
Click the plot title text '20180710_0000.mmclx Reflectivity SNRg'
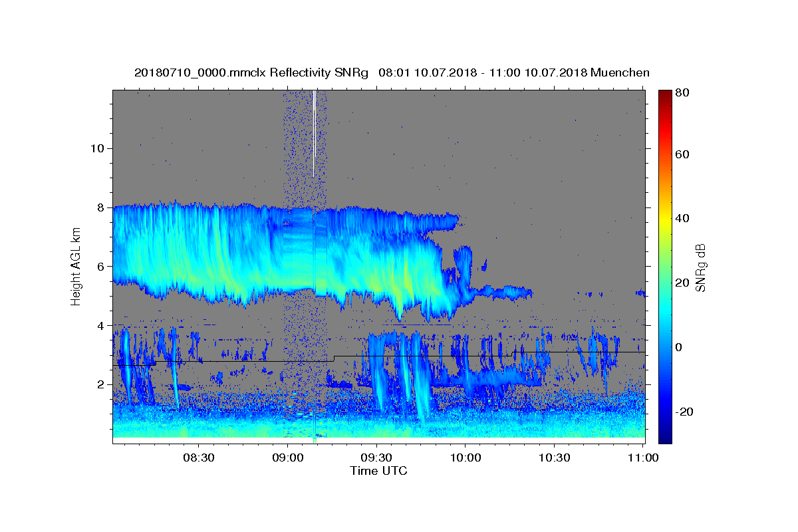[x=251, y=73]
